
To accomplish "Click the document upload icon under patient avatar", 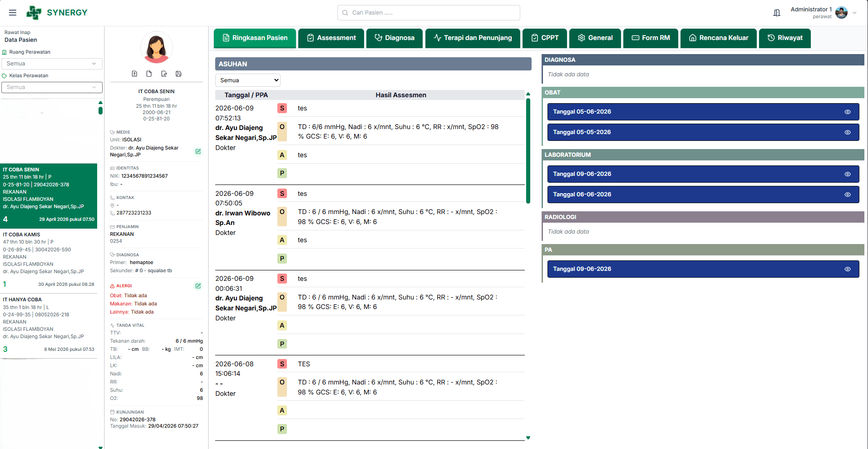I will (x=134, y=74).
